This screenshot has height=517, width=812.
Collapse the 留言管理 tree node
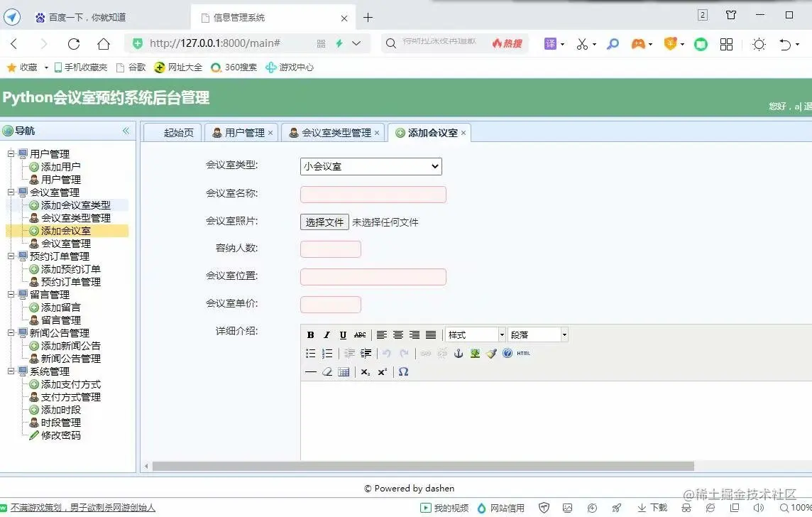point(11,294)
